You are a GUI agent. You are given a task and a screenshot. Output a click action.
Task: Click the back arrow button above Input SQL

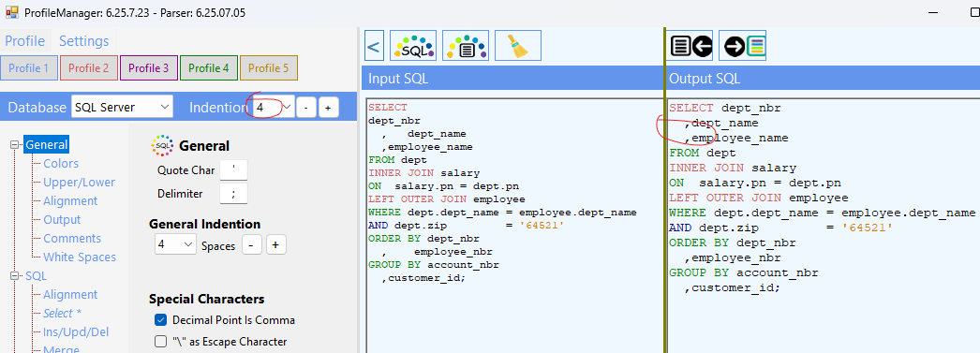click(x=374, y=46)
